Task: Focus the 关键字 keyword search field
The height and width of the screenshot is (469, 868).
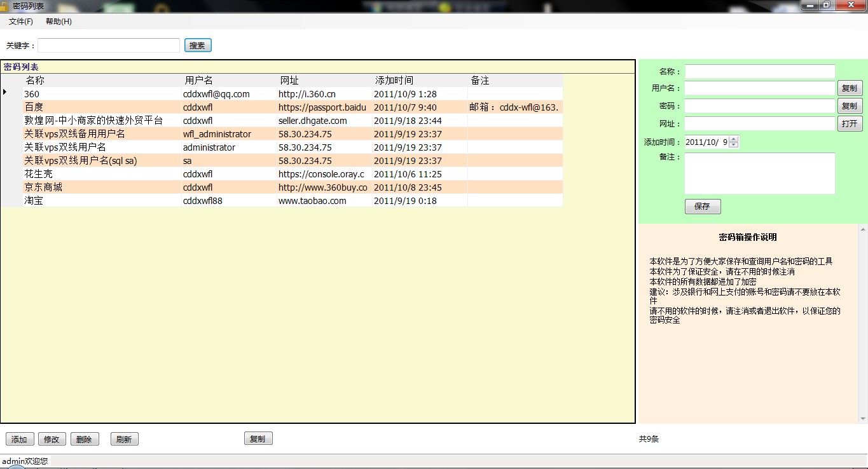Action: pos(109,46)
